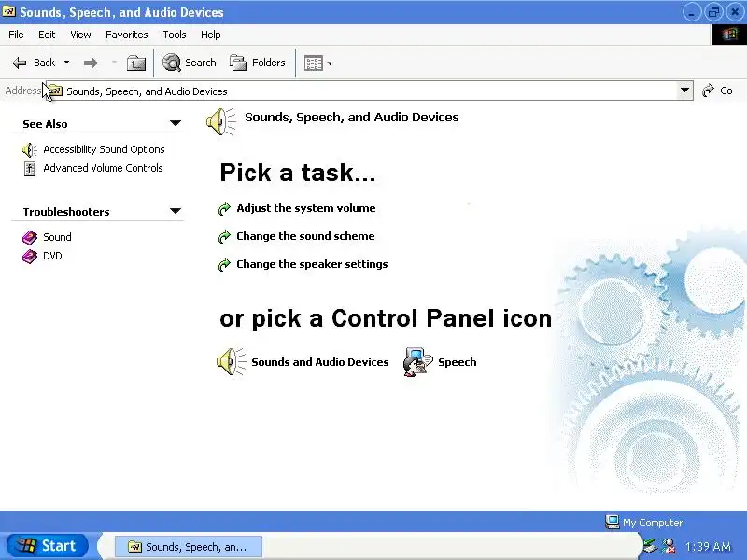Select the Sounds, Speech taskbar button
The image size is (747, 560).
point(189,547)
